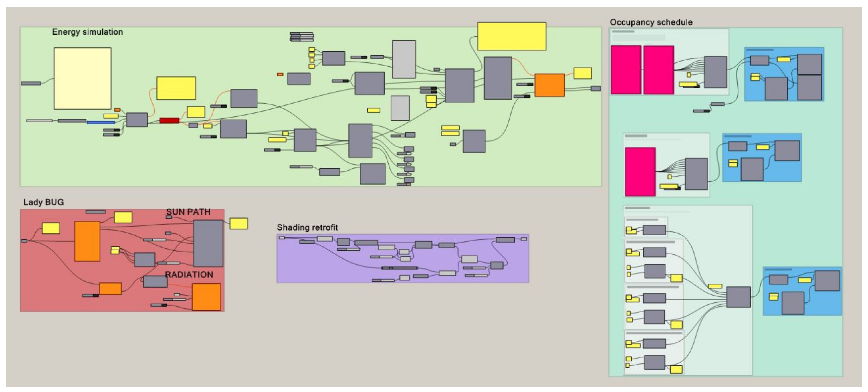Click the Occupancy schedule group title
Screen dimensions: 868x392
(651, 22)
